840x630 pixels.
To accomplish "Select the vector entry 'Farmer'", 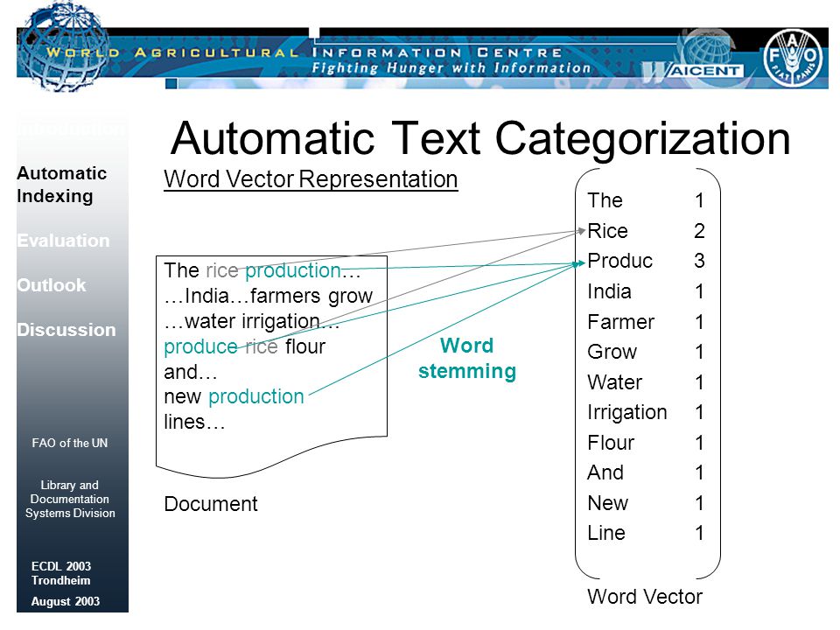I will pos(621,322).
